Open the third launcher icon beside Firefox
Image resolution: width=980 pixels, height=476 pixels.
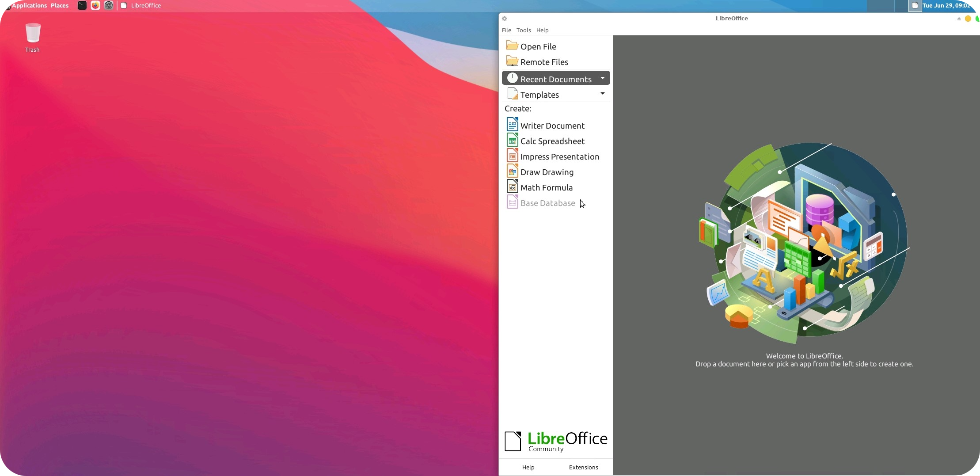[109, 5]
